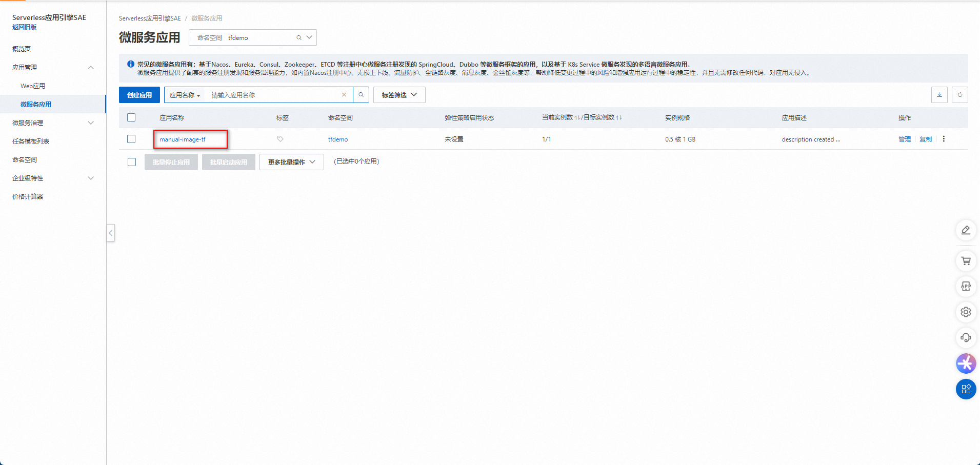The height and width of the screenshot is (465, 980).
Task: Click the 微服务应用 breadcrumb item
Action: click(x=207, y=18)
